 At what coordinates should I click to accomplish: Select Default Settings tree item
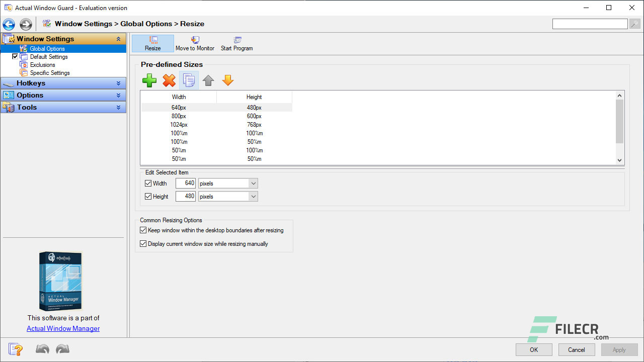tap(49, 57)
